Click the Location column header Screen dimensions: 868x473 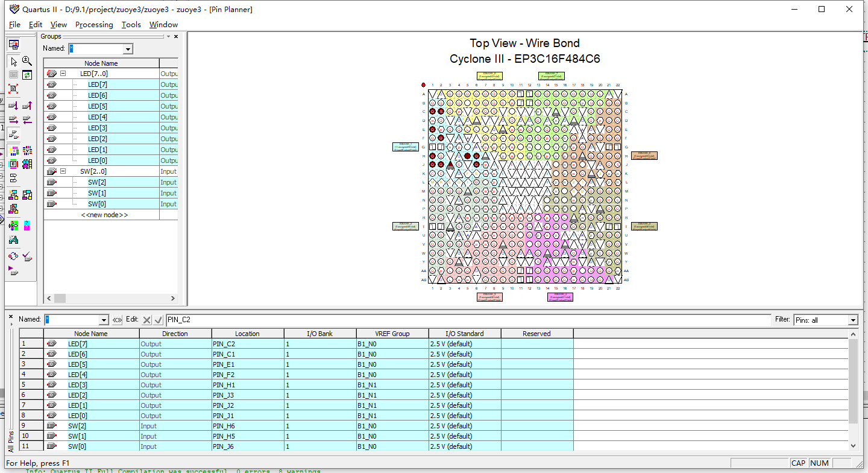point(248,334)
